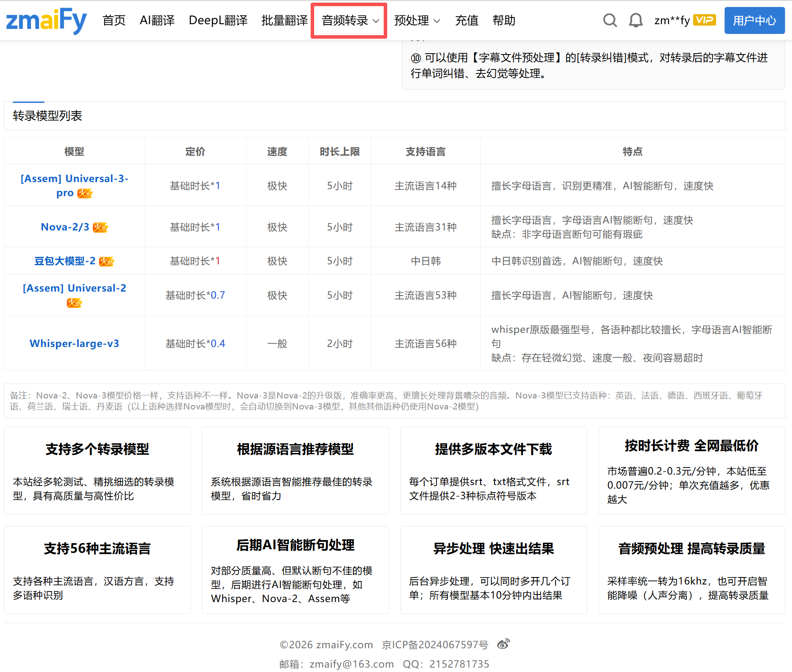Click the 特点 column header

[x=632, y=151]
